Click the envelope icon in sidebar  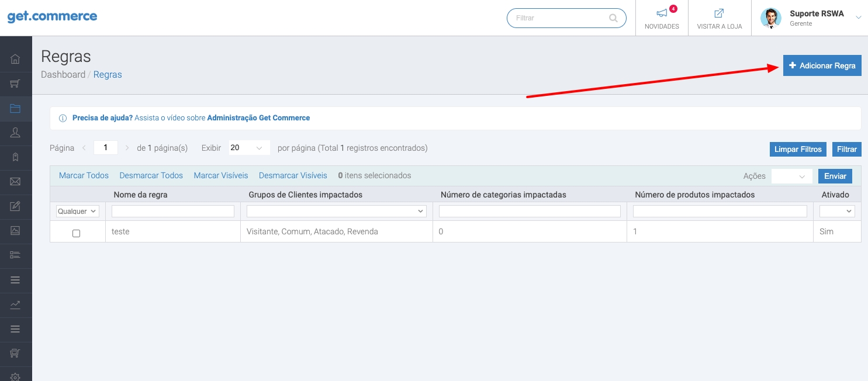(x=15, y=182)
